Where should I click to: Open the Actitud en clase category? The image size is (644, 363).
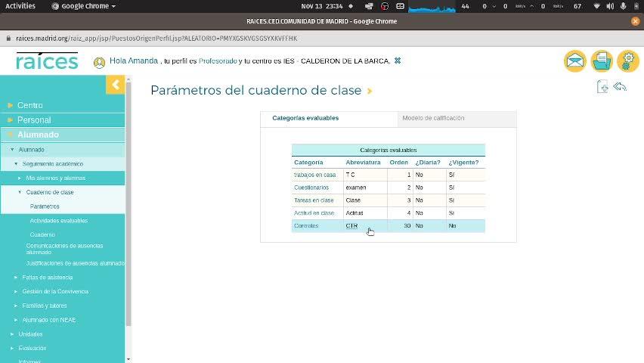(x=314, y=213)
